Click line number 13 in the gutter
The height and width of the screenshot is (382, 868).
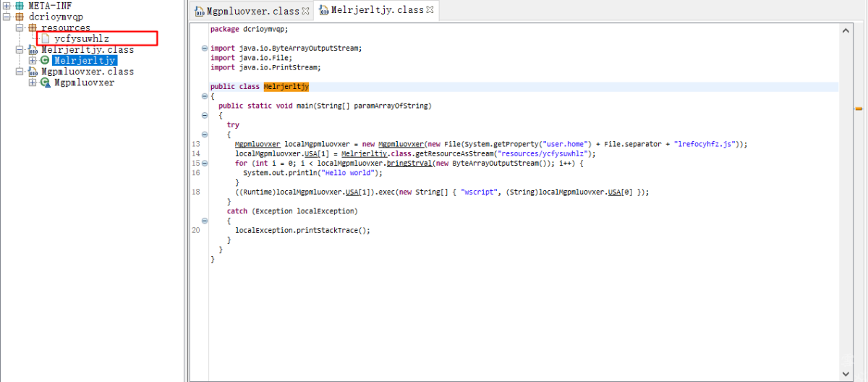click(x=196, y=144)
